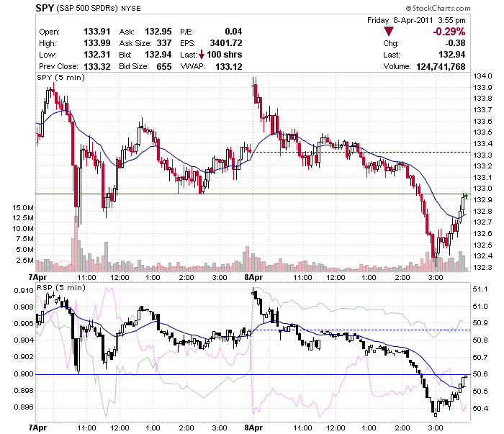Click the (S&P 500 SPDRs) name text
The height and width of the screenshot is (434, 504).
click(x=87, y=8)
